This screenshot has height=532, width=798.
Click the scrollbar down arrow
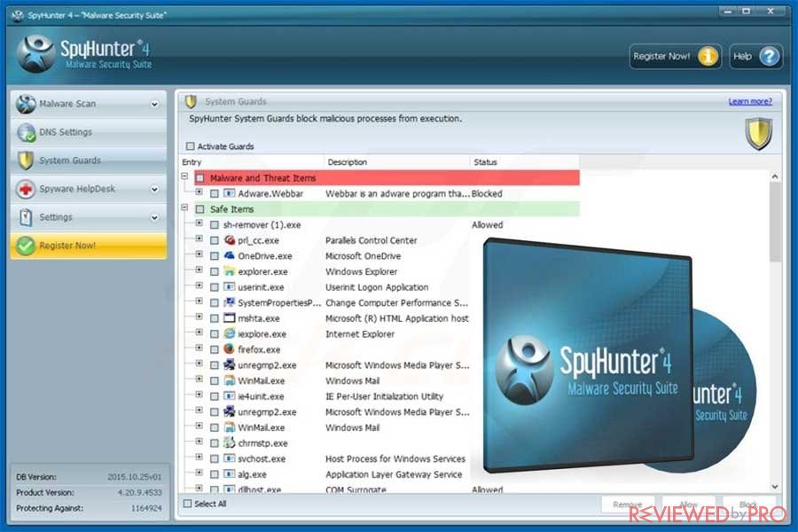point(775,487)
